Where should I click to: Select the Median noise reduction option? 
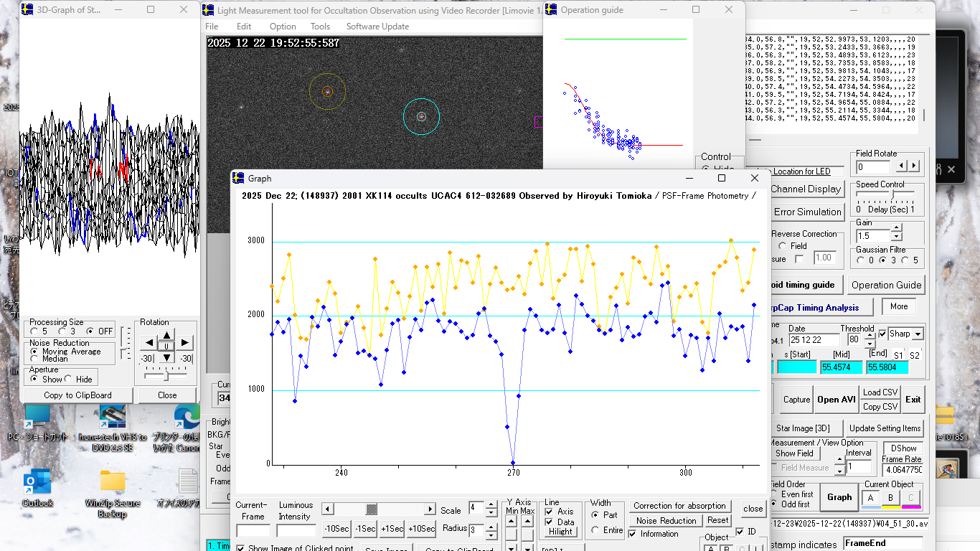[34, 359]
